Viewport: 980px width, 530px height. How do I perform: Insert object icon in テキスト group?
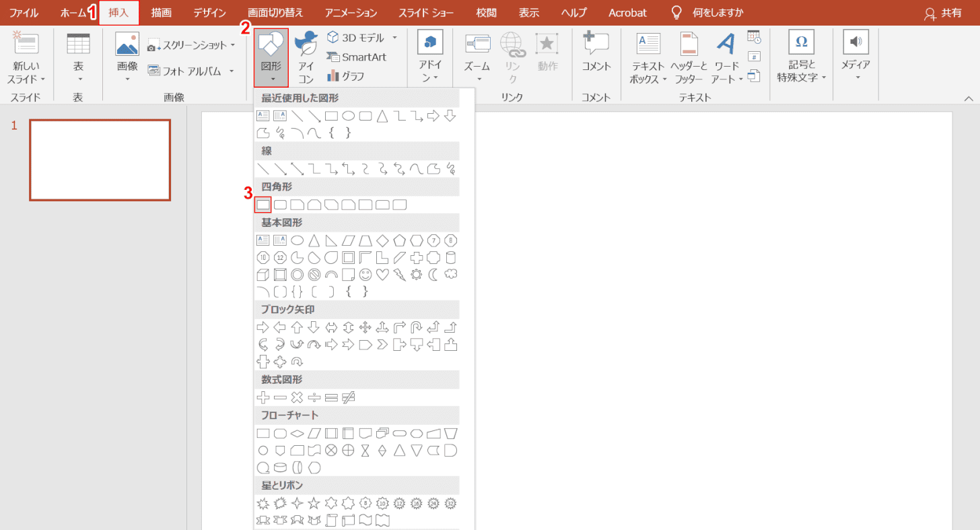click(x=754, y=75)
